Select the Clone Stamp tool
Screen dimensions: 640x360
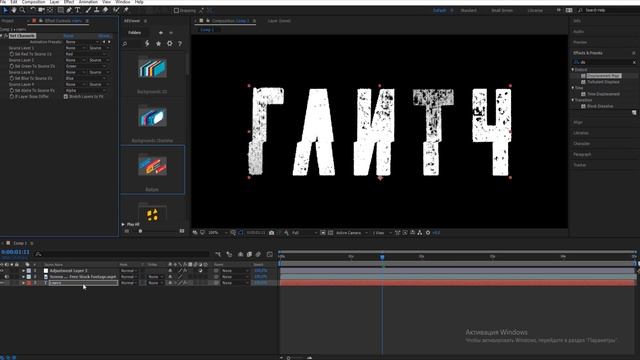(x=96, y=10)
